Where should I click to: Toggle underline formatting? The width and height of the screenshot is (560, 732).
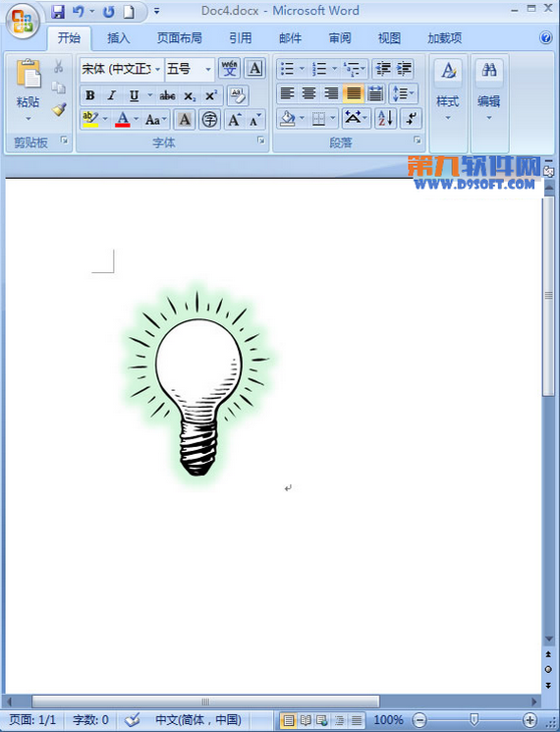pyautogui.click(x=134, y=95)
